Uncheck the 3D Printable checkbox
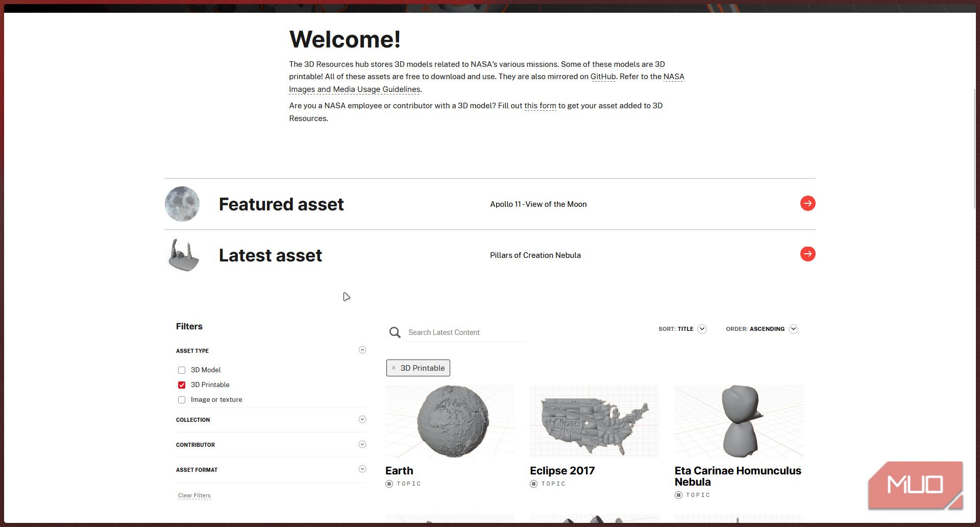Viewport: 980px width, 527px height. 182,385
